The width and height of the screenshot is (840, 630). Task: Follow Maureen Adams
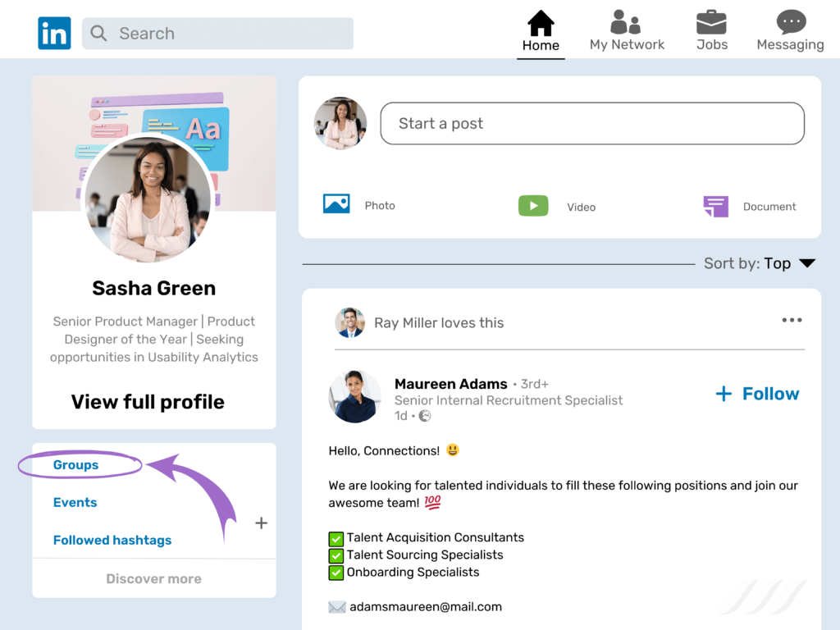[x=756, y=393]
